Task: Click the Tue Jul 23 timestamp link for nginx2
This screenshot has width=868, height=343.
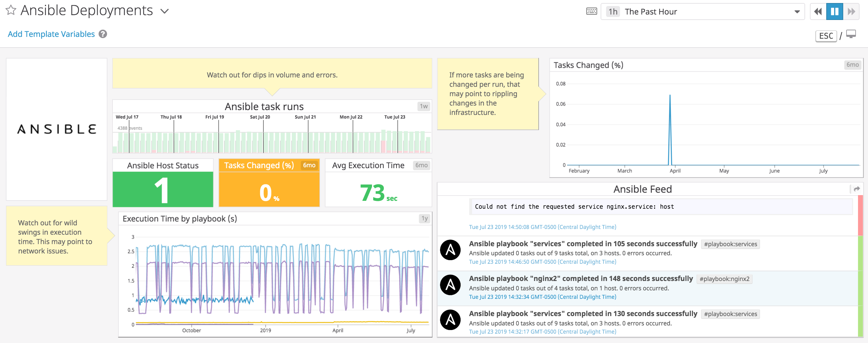Action: pyautogui.click(x=543, y=297)
